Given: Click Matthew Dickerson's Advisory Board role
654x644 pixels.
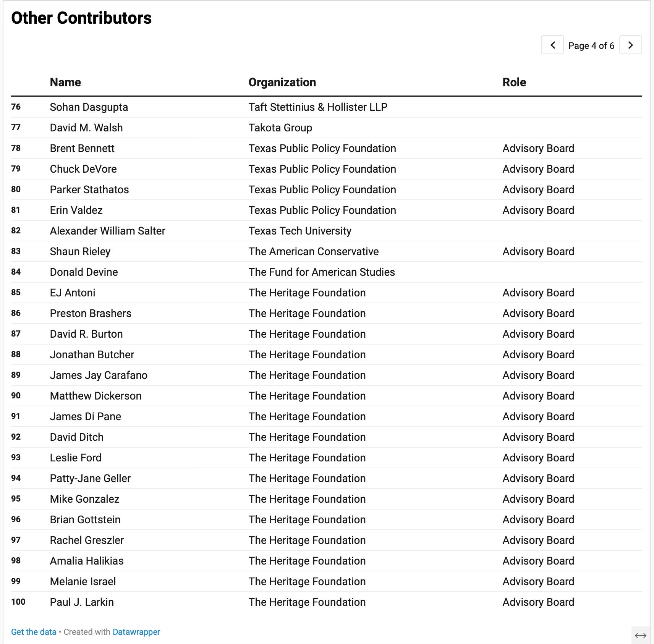Looking at the screenshot, I should tap(538, 396).
